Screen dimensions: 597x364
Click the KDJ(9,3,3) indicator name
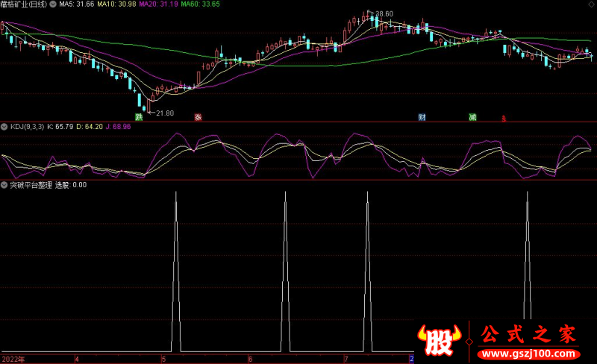click(27, 127)
